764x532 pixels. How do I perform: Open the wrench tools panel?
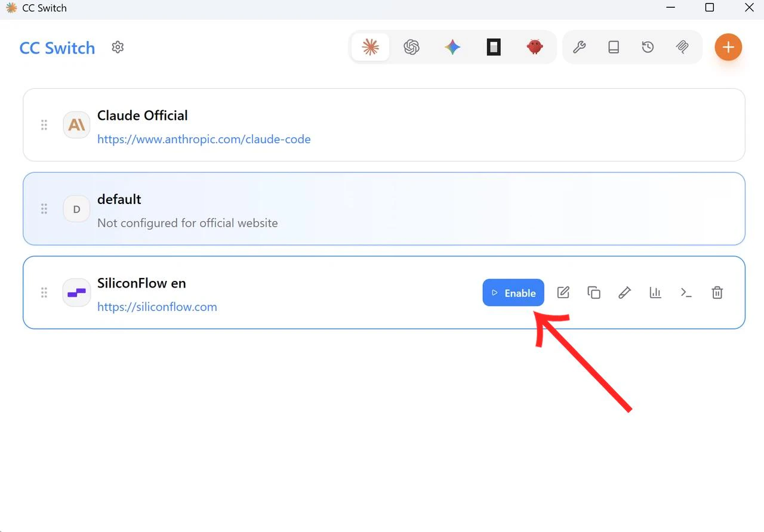click(579, 47)
